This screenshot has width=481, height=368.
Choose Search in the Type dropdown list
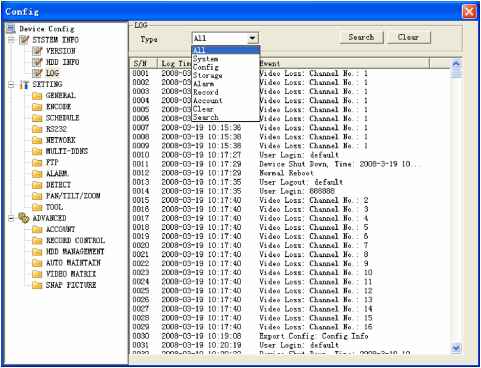click(x=226, y=117)
